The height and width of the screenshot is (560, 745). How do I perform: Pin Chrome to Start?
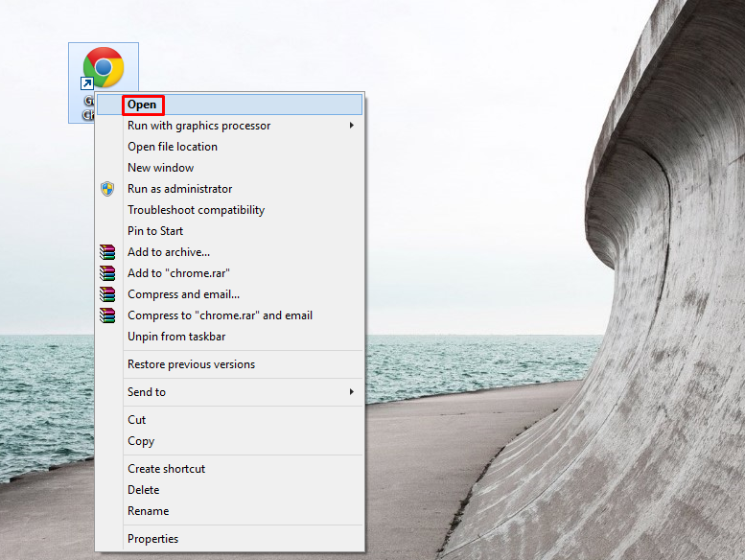[x=155, y=231]
